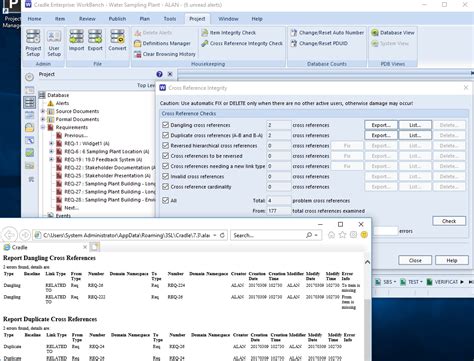This screenshot has height=361, width=474.
Task: Open Project Setup in Admin group
Action: (x=33, y=43)
